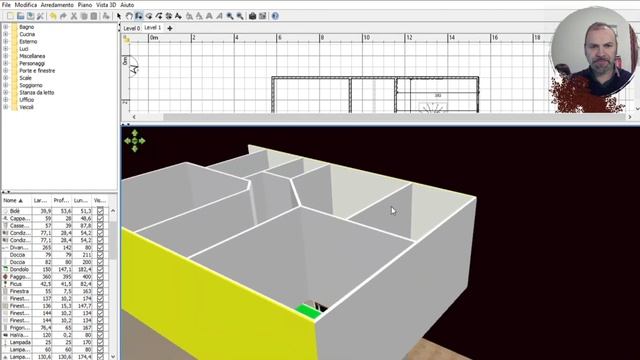This screenshot has width=640, height=360.
Task: Select the Create polylines tool
Action: point(159,16)
